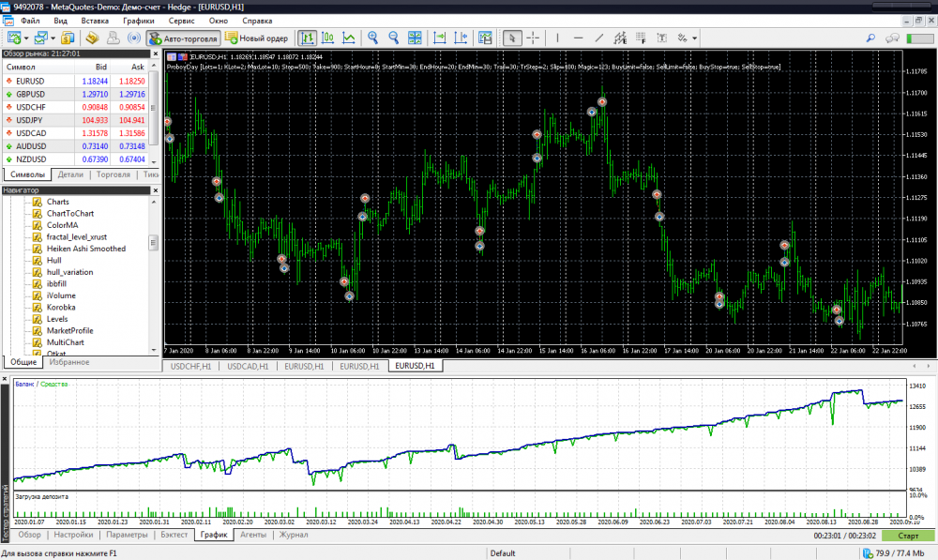Select the Korobka indicator
The height and width of the screenshot is (560, 938).
61,307
